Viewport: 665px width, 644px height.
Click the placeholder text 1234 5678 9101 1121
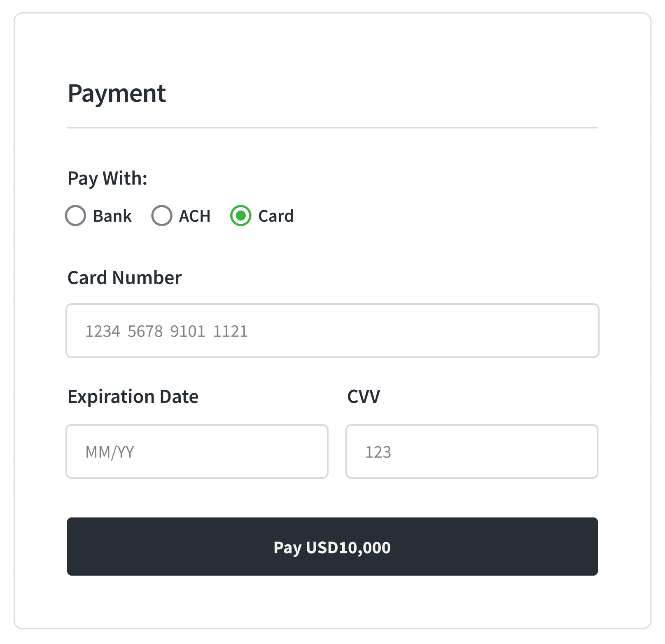(x=166, y=330)
